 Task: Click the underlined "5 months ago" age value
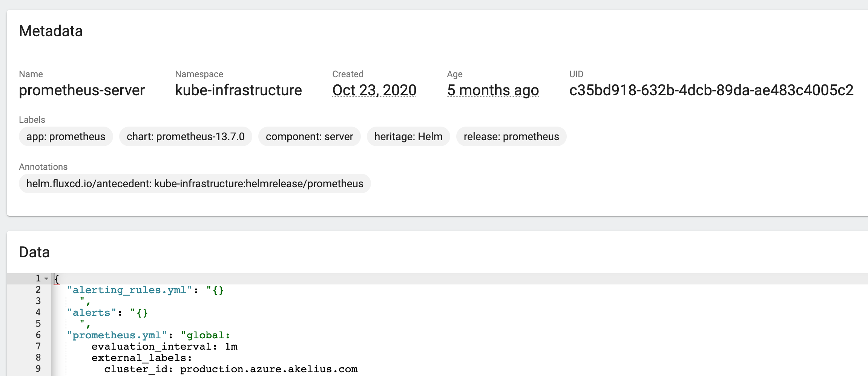point(492,90)
